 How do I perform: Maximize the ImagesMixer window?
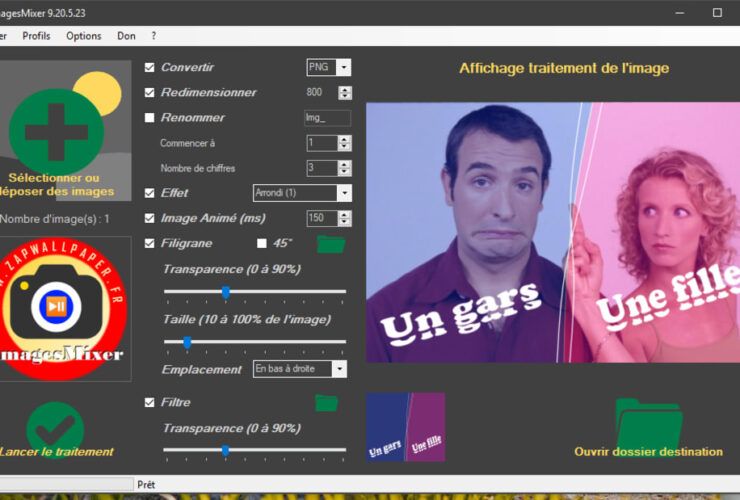tap(717, 13)
